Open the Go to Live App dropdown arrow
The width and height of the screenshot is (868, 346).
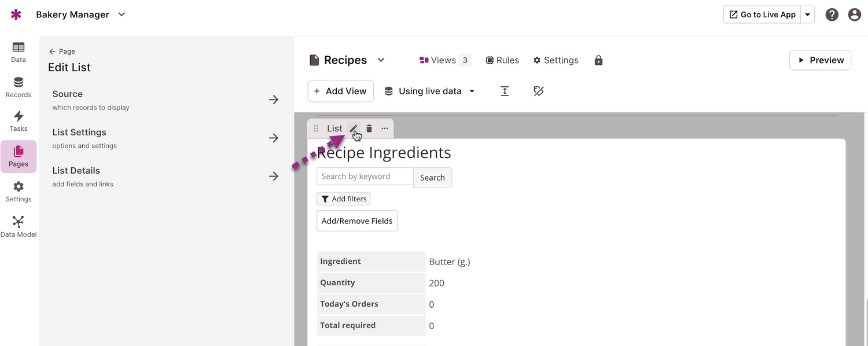(808, 15)
